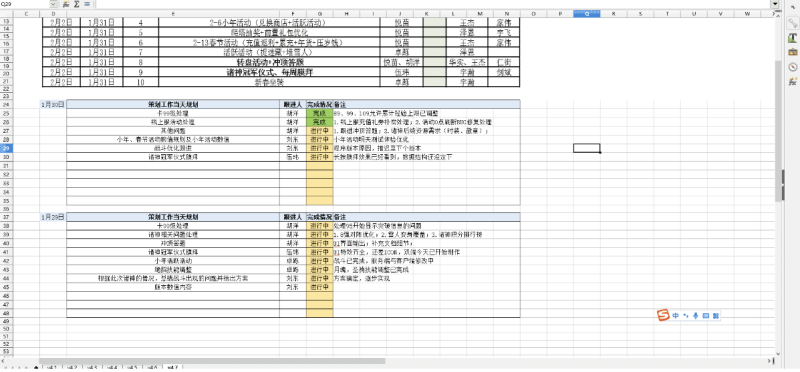The height and width of the screenshot is (372, 800).
Task: Click the Sum sigma icon
Action: [x=77, y=4]
